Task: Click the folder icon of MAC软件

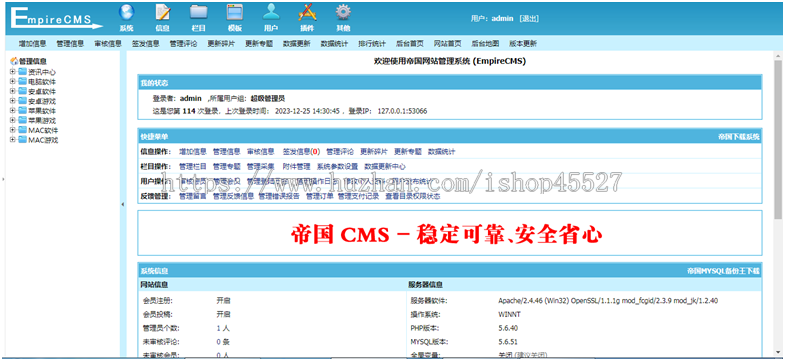Action: (23, 130)
